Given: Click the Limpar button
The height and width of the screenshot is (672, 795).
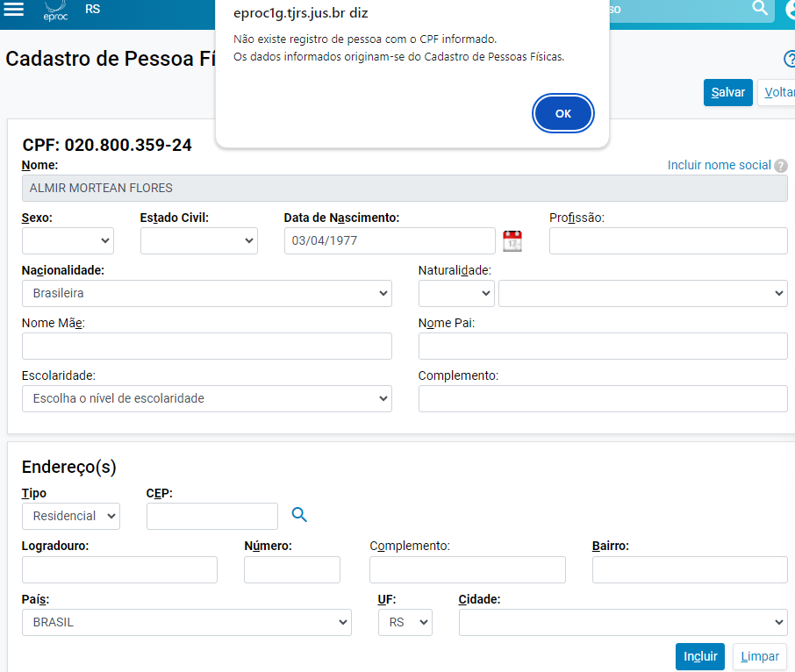Looking at the screenshot, I should point(758,656).
